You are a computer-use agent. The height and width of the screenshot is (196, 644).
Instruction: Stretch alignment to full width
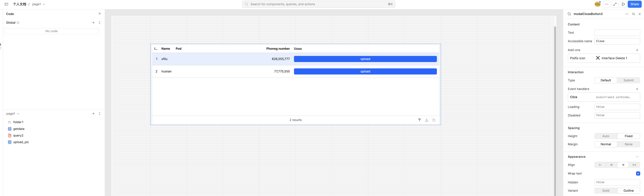point(634,165)
